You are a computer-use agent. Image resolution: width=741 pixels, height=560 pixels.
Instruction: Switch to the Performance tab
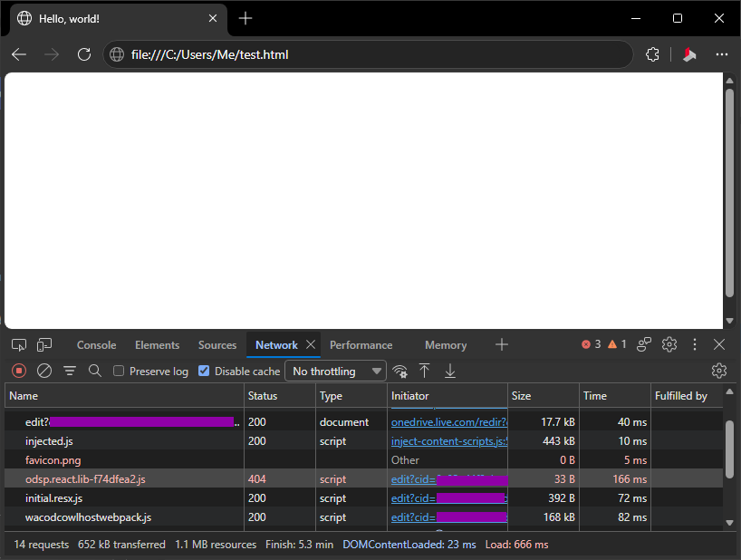361,345
